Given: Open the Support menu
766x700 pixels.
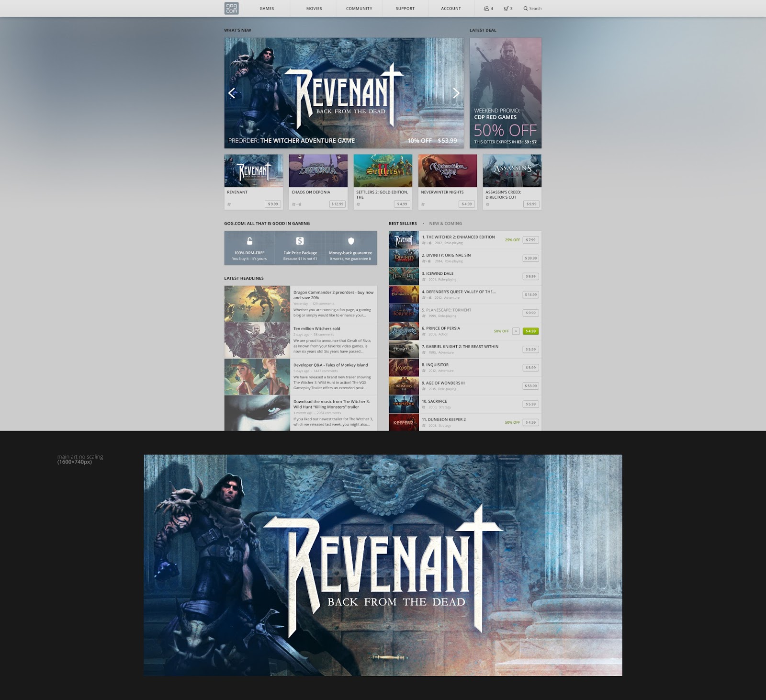Looking at the screenshot, I should pos(405,9).
